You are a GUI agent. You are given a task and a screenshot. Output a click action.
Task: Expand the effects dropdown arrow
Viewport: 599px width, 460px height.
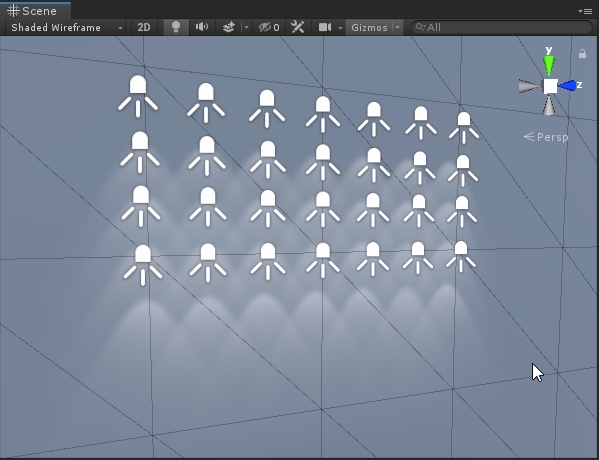pos(246,27)
